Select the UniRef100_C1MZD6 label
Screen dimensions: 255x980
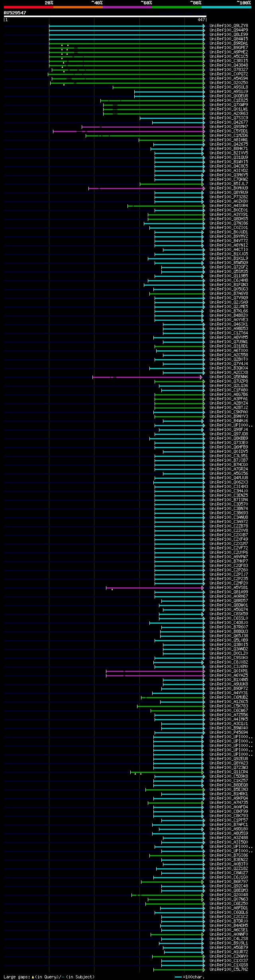[229, 136]
